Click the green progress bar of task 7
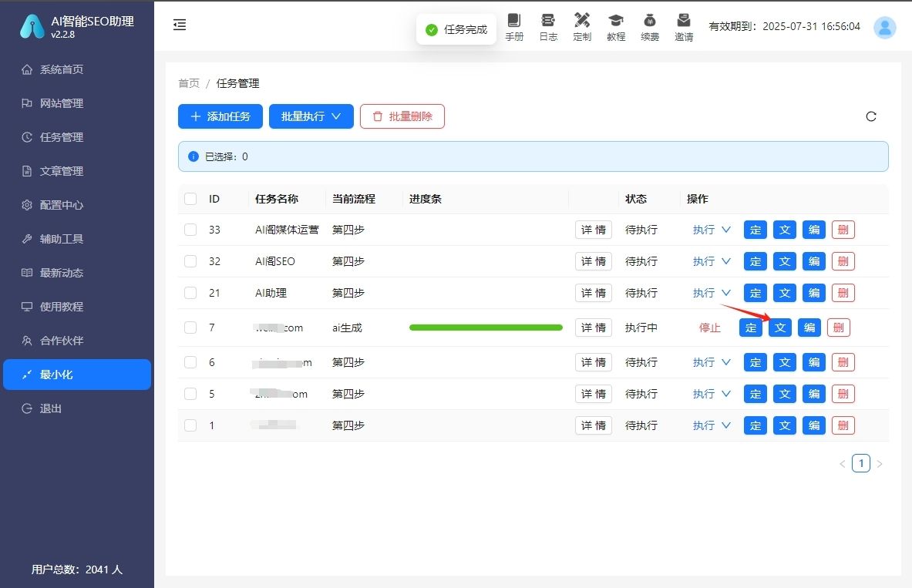 [x=486, y=328]
